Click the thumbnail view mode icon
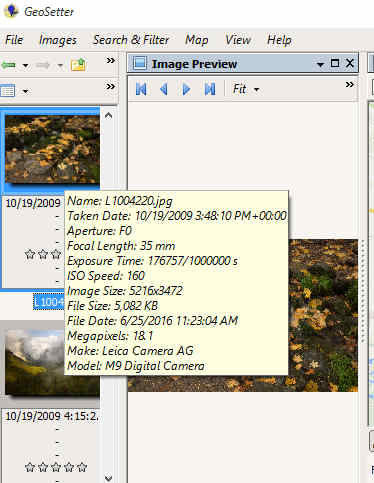 coord(8,90)
